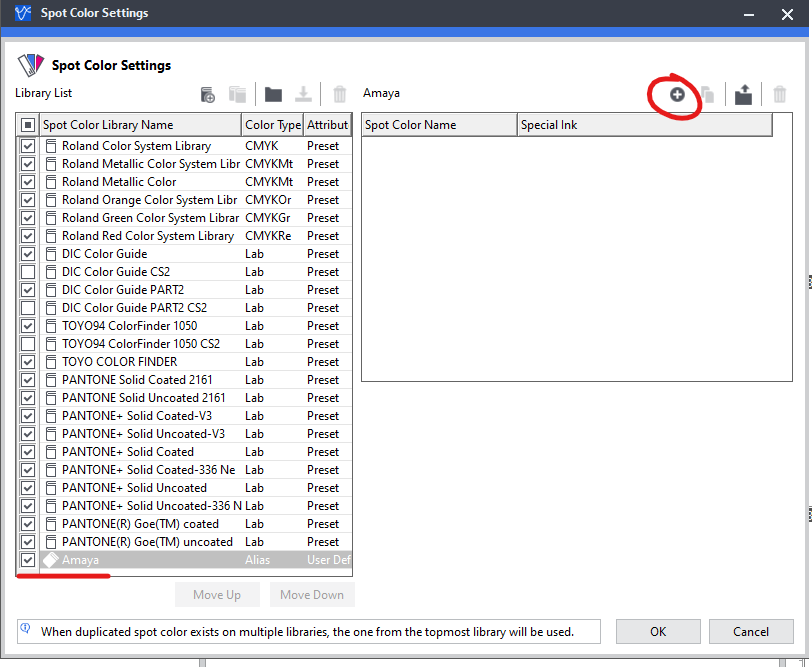The image size is (812, 667).
Task: Click the Library List trash icon
Action: click(x=339, y=94)
